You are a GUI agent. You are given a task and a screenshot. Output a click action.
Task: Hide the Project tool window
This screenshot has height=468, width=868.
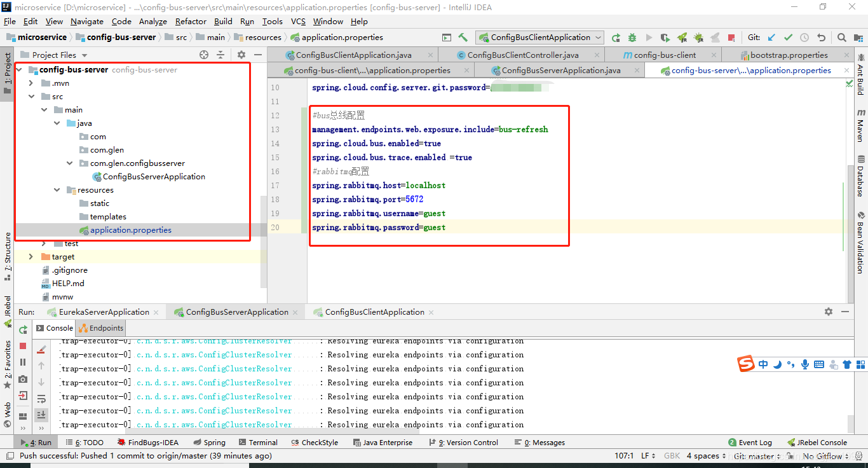point(257,55)
